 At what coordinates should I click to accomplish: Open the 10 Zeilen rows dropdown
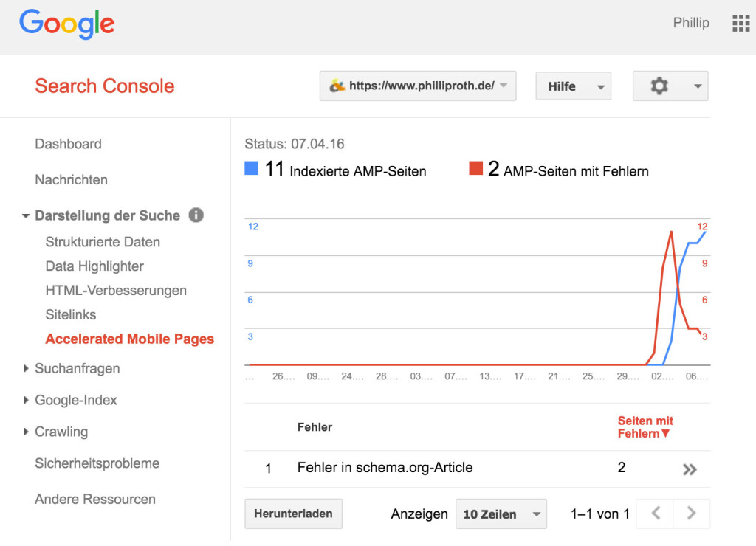501,514
